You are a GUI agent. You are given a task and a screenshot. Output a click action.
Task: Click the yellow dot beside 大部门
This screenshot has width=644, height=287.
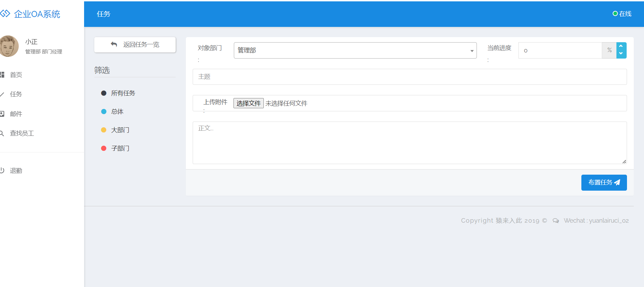[104, 130]
